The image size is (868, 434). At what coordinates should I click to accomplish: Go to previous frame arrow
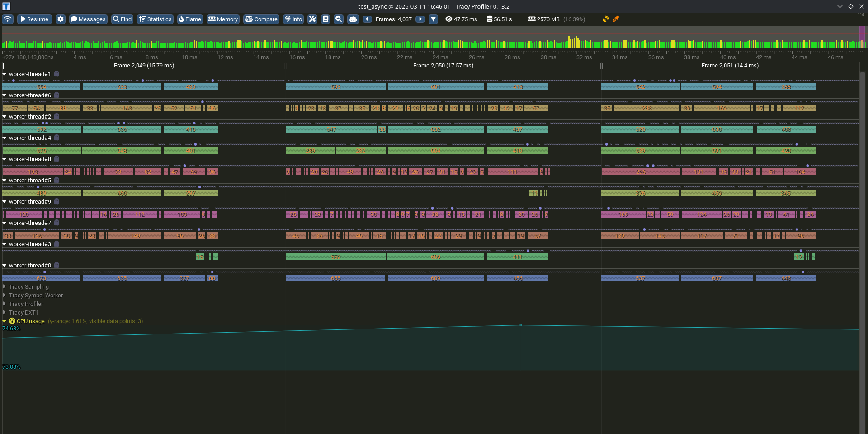tap(368, 19)
